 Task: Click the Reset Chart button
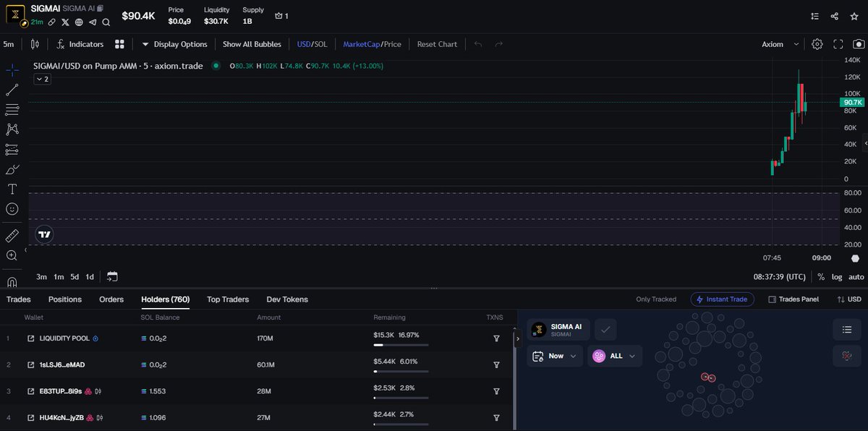click(x=437, y=44)
